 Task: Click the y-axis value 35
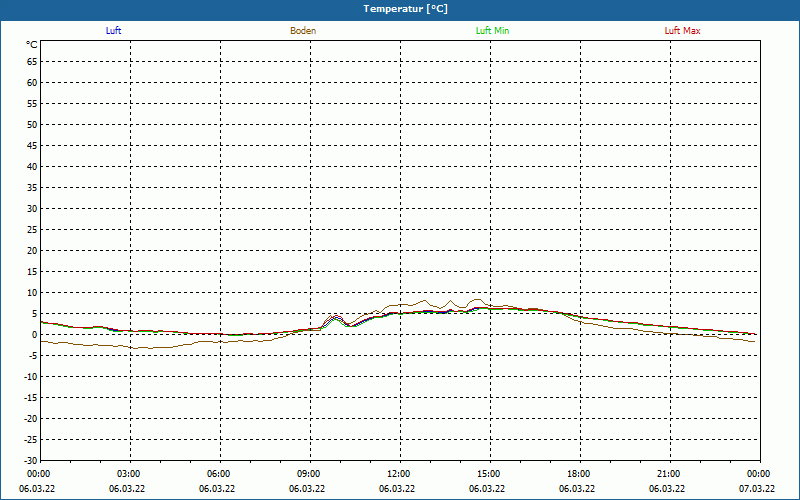[32, 188]
